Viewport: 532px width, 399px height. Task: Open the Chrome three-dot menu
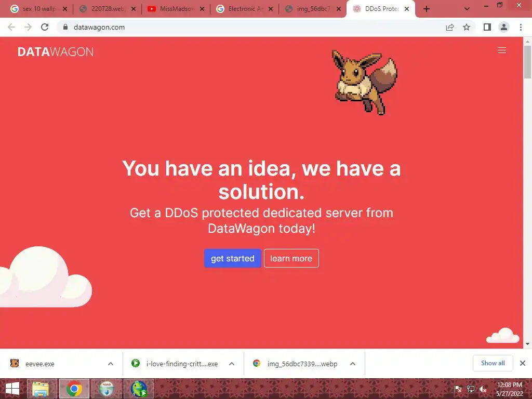tap(521, 27)
